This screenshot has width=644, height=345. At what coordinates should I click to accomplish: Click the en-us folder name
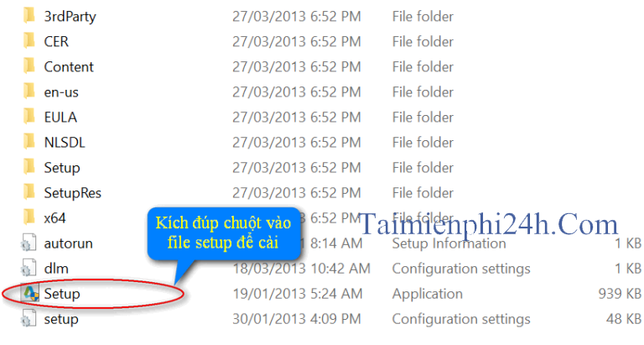61,92
